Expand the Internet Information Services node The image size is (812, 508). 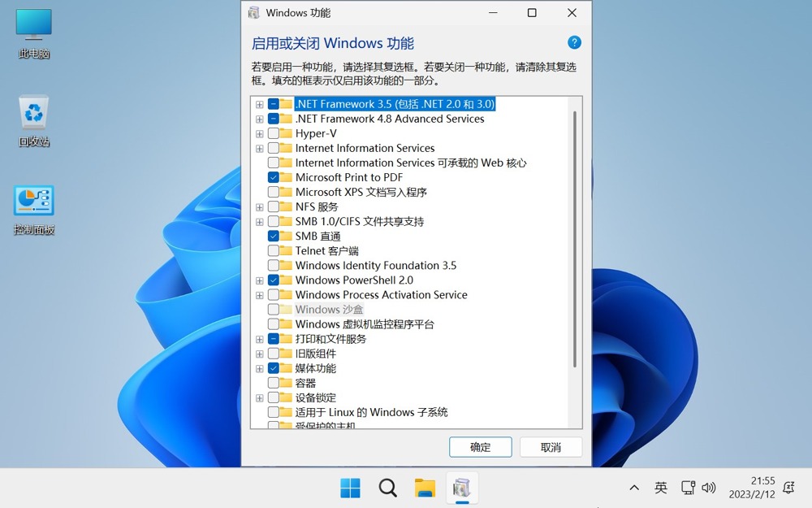click(x=260, y=148)
